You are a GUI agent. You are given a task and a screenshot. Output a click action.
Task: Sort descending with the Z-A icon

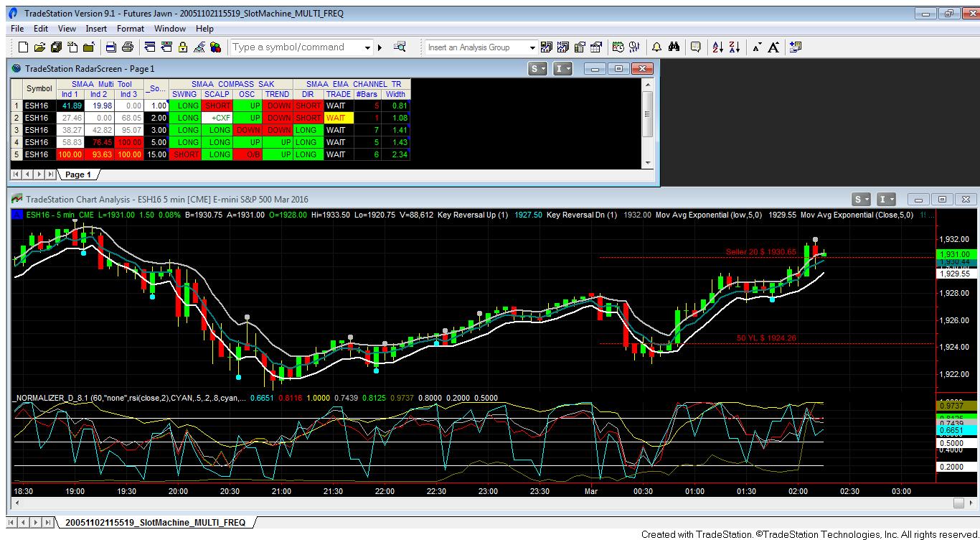click(x=734, y=47)
